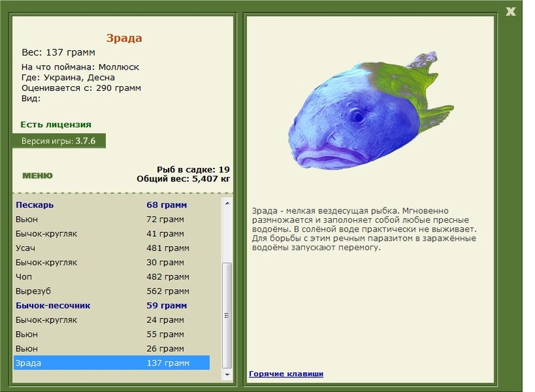Open the Горячие клавиши link
The width and height of the screenshot is (535, 392).
pos(286,373)
